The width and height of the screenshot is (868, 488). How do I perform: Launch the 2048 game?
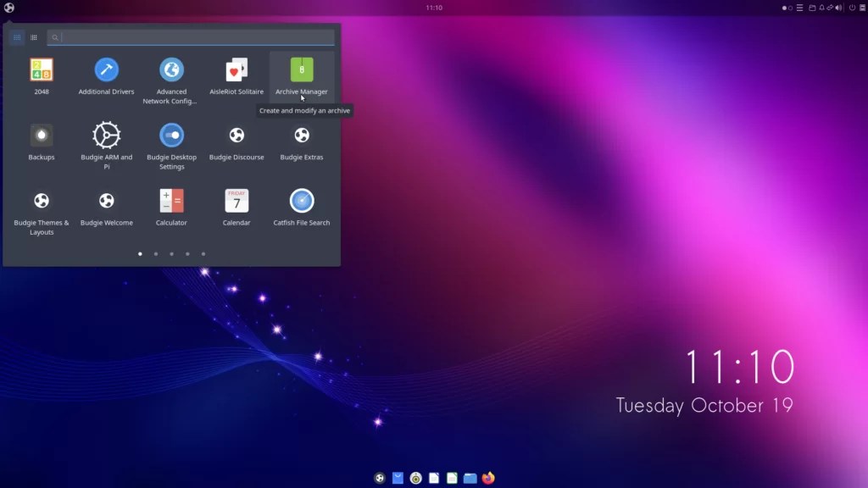(41, 72)
